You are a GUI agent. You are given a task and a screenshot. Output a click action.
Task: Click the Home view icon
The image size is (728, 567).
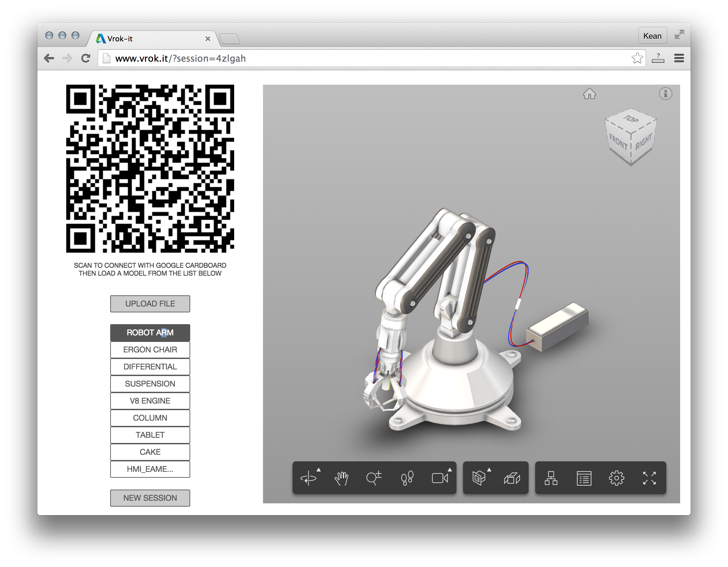pyautogui.click(x=589, y=94)
